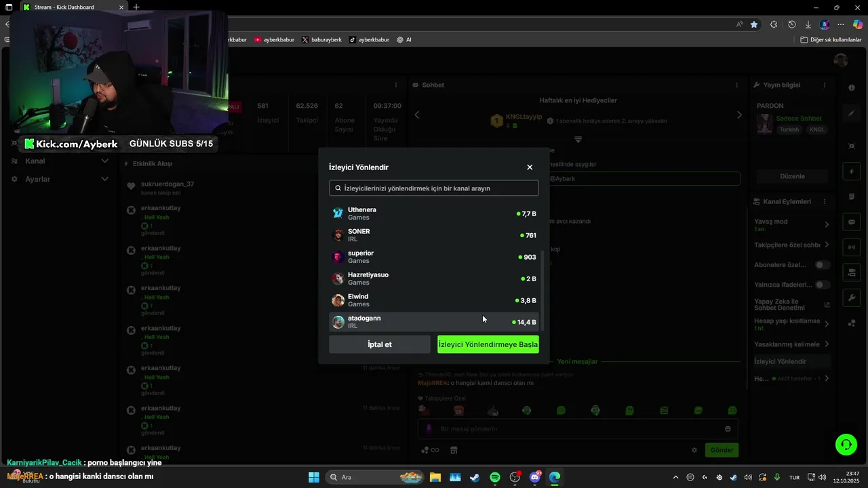Click İzleyici Yönlendir in channel actions
The height and width of the screenshot is (488, 868).
click(x=791, y=362)
